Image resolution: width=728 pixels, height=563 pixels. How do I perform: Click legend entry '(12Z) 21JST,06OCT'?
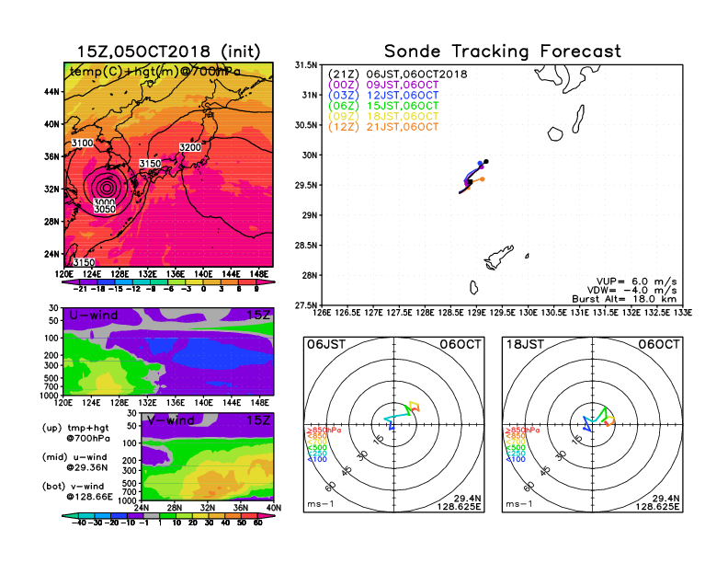click(x=383, y=127)
